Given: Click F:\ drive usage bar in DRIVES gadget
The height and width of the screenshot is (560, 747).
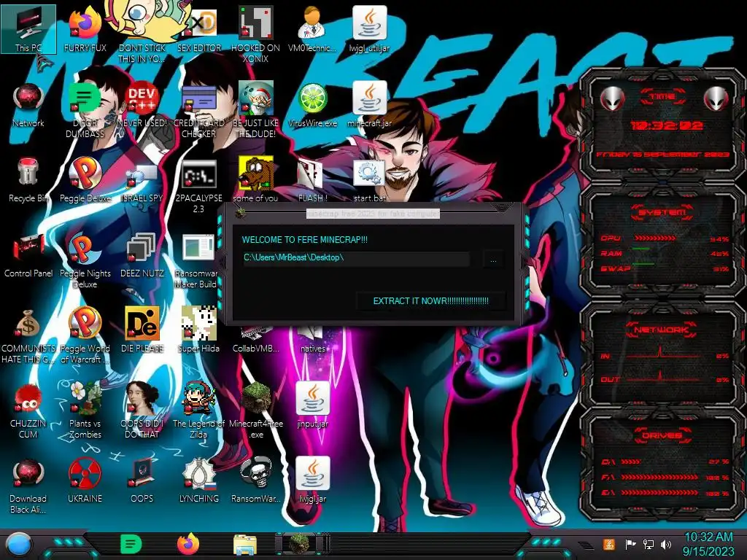Looking at the screenshot, I should 659,477.
